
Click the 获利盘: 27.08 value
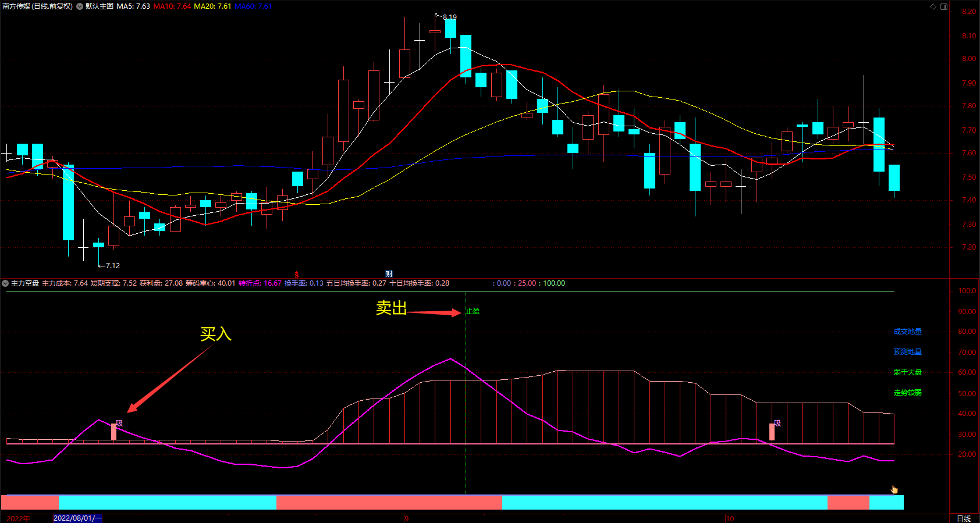(161, 283)
